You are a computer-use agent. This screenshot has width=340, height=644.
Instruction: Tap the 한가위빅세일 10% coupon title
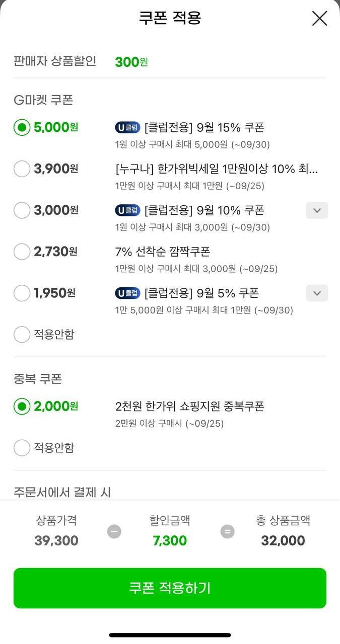point(217,169)
